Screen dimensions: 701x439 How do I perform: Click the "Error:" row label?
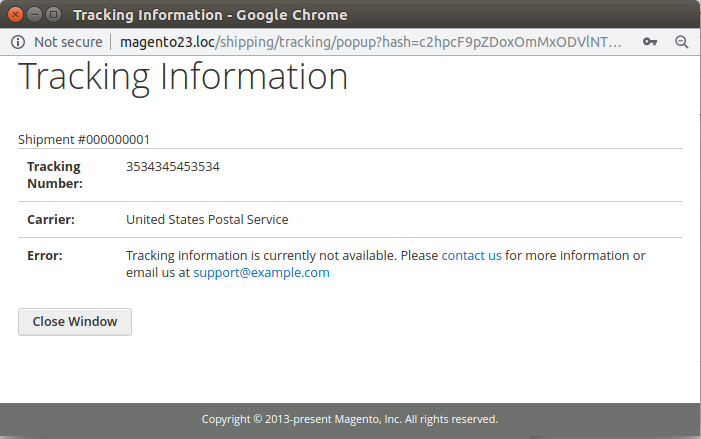point(45,255)
